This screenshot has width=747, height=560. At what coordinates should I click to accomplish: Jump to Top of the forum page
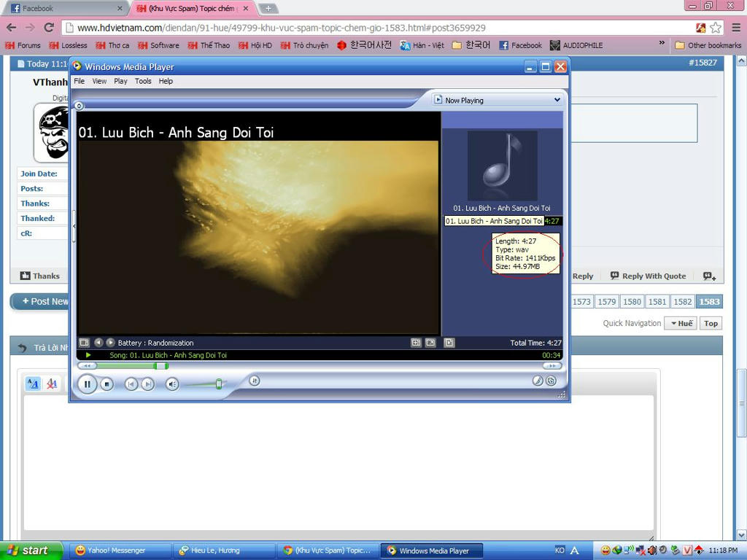click(x=711, y=323)
